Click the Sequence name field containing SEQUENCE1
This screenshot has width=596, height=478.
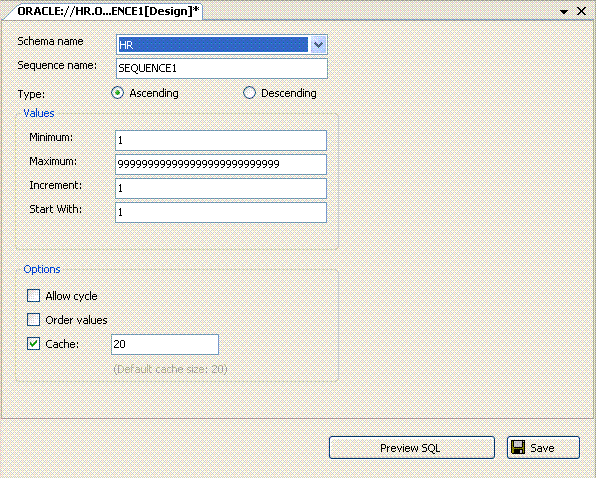coord(222,68)
